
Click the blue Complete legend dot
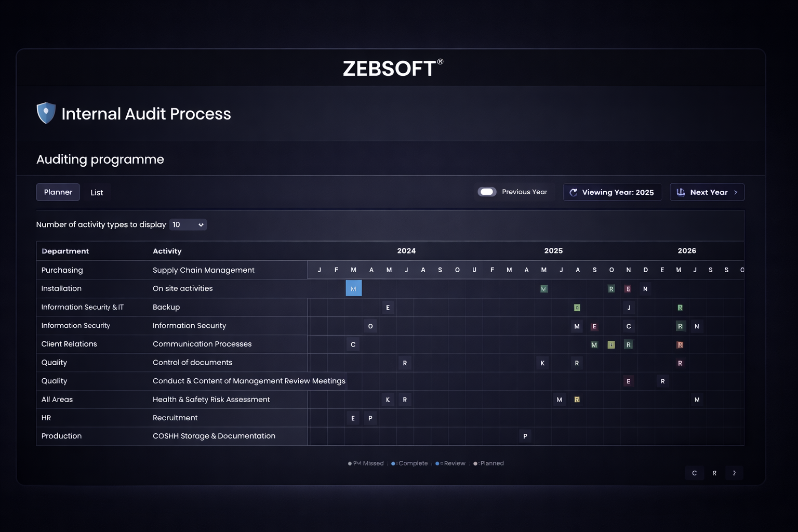[x=393, y=463]
